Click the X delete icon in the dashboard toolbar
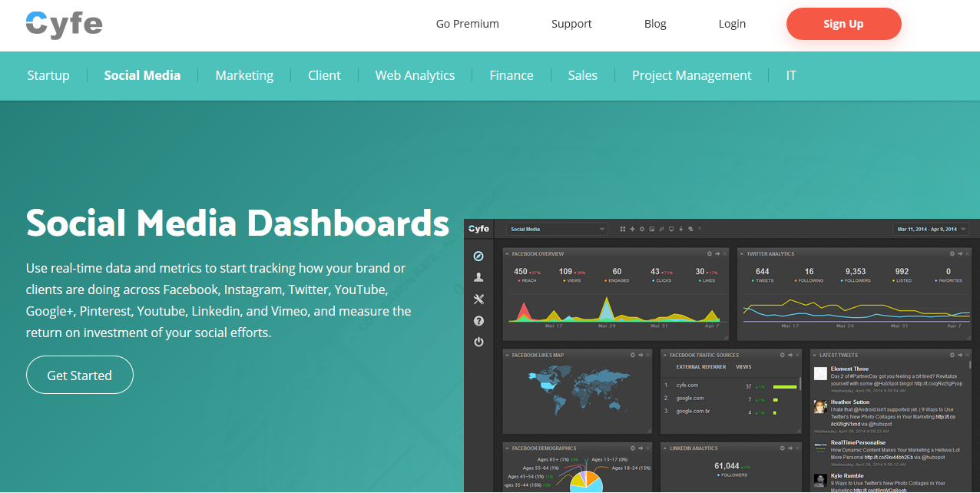The height and width of the screenshot is (493, 980). 700,228
